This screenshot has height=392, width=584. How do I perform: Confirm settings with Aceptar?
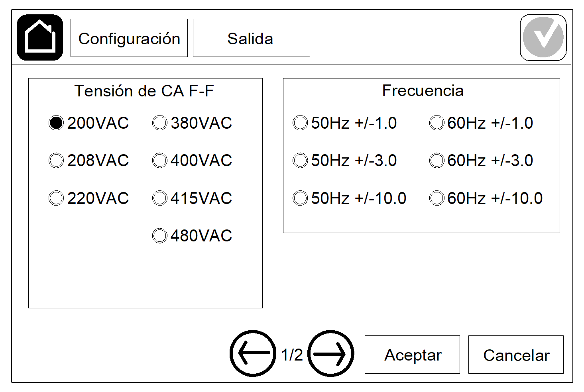pyautogui.click(x=412, y=355)
